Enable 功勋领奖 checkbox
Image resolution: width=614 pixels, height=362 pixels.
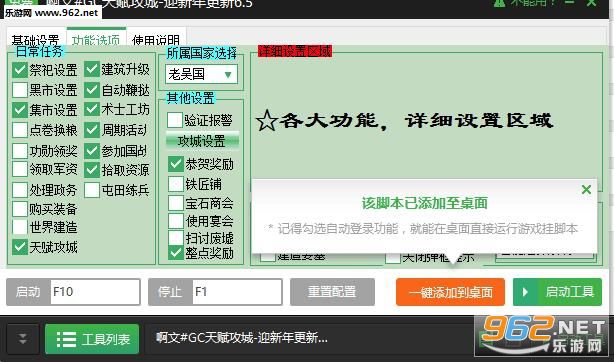click(20, 150)
